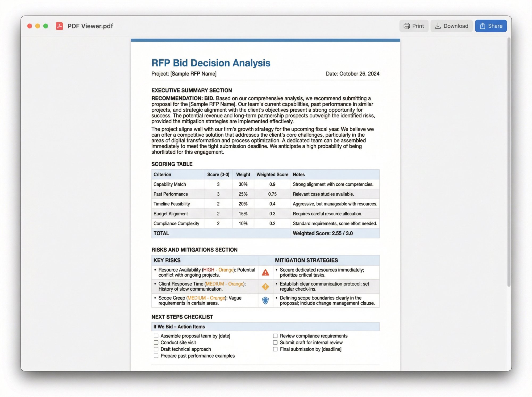The height and width of the screenshot is (397, 532).
Task: Check the Draft technical approach item
Action: [156, 349]
